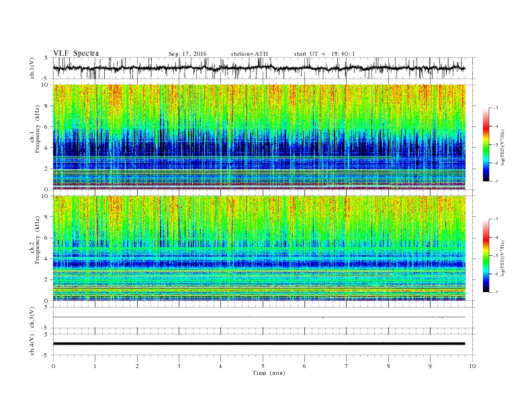Click the "1" tick on the time axis
This screenshot has width=532, height=411.
95,366
